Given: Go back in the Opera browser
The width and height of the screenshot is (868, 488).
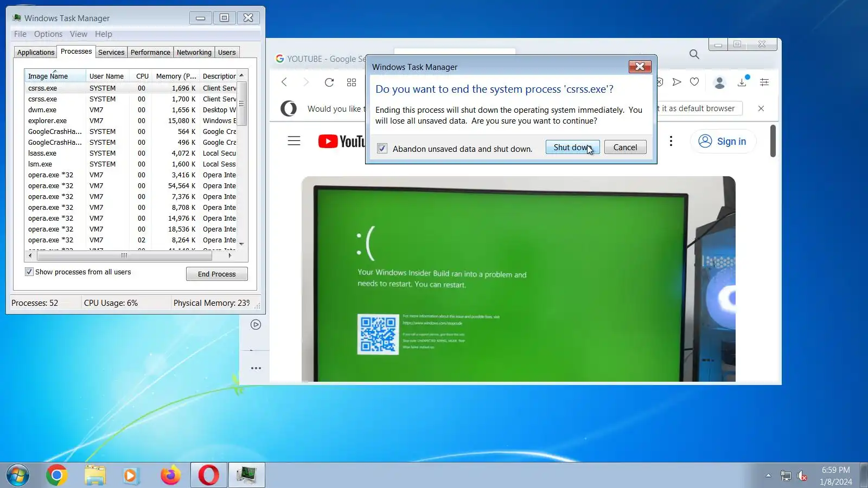Looking at the screenshot, I should point(284,82).
